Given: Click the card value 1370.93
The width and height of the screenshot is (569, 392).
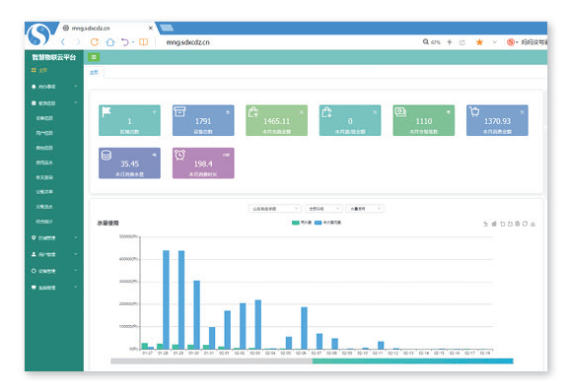Looking at the screenshot, I should click(497, 121).
